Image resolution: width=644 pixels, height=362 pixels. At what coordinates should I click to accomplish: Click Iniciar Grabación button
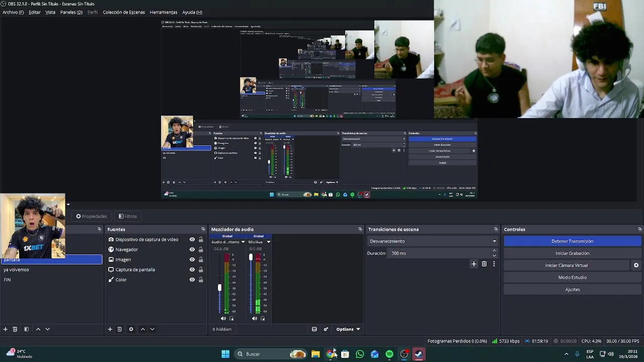point(572,253)
